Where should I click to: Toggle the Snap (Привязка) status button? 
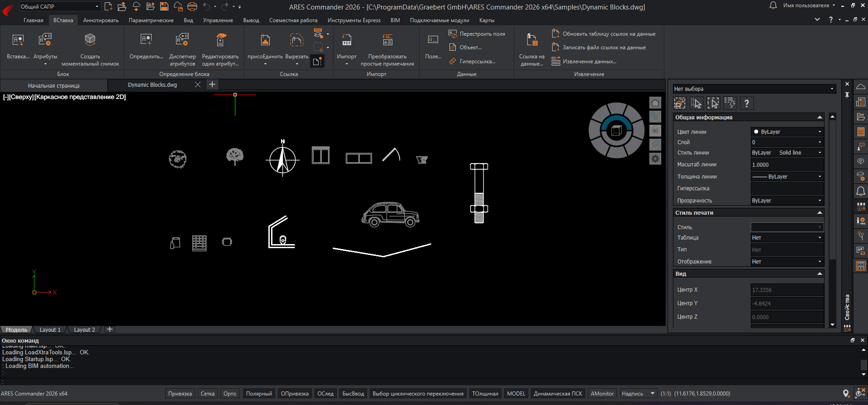pyautogui.click(x=180, y=394)
